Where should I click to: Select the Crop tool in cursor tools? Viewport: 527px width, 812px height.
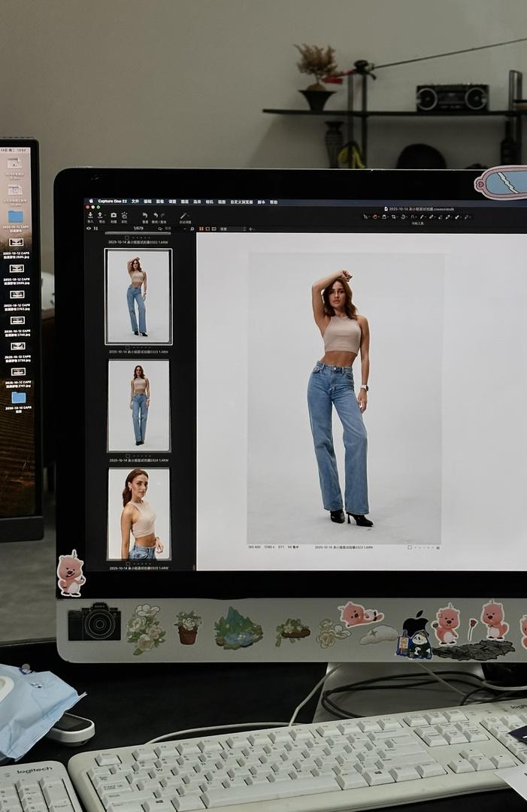pyautogui.click(x=394, y=217)
